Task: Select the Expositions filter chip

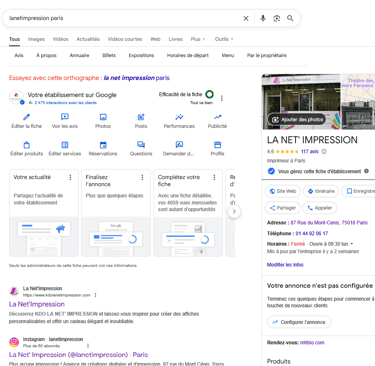Action: [x=141, y=55]
